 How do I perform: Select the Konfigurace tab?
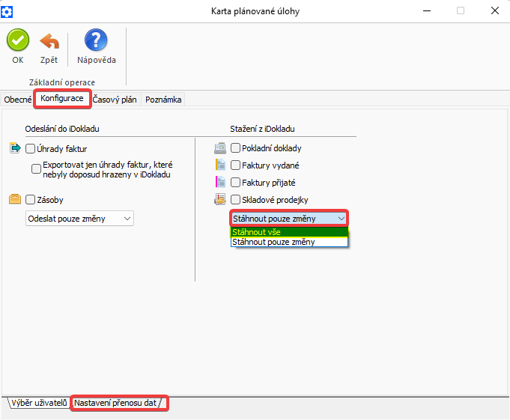pyautogui.click(x=62, y=98)
